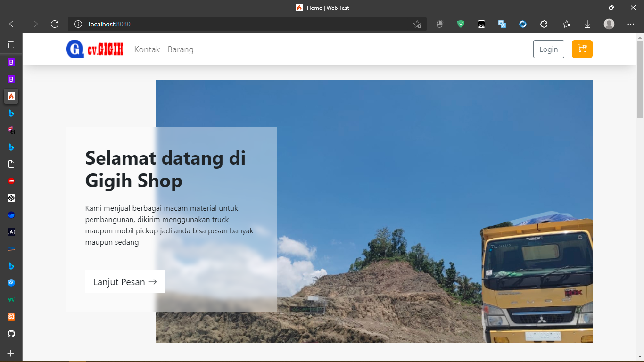
Task: Click the cv.GIGIH logo
Action: click(94, 49)
